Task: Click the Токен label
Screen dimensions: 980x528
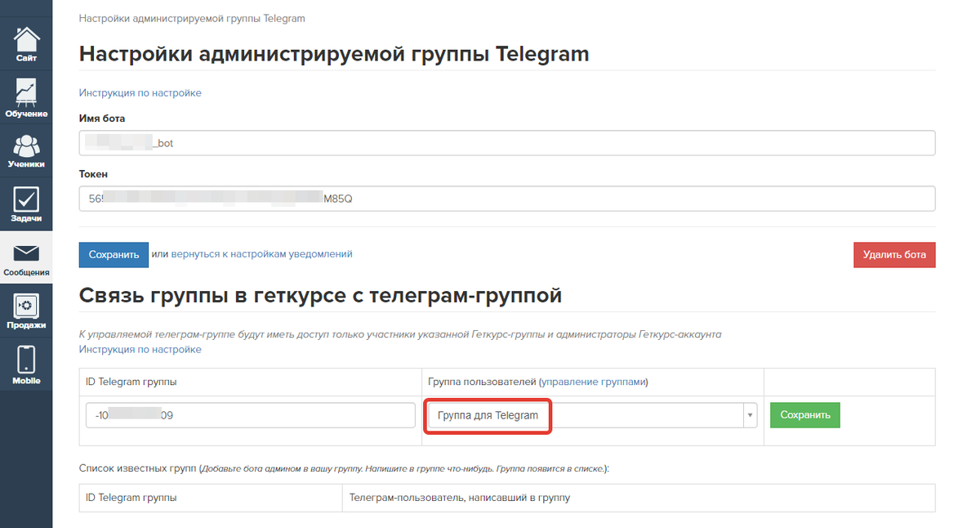Action: [x=93, y=174]
